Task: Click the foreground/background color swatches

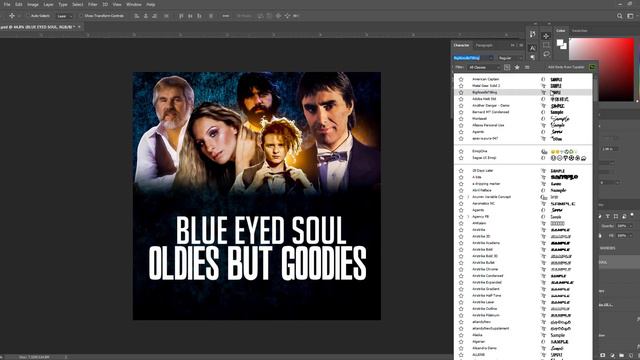Action: pos(562,44)
